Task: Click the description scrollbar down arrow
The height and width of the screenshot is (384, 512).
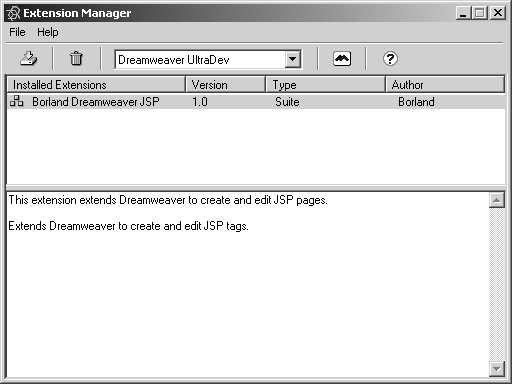Action: tap(497, 369)
